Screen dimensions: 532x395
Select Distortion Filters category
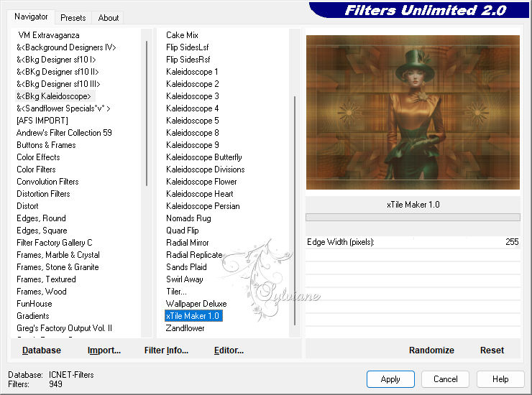coord(43,194)
